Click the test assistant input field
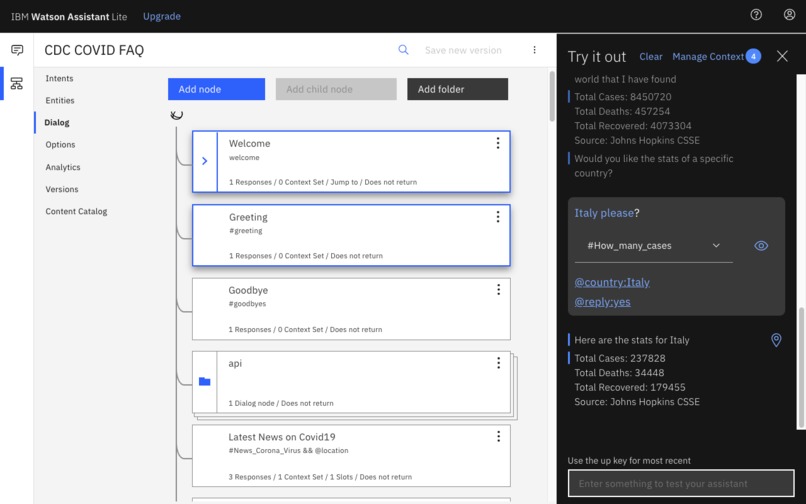This screenshot has height=504, width=806. pyautogui.click(x=681, y=483)
